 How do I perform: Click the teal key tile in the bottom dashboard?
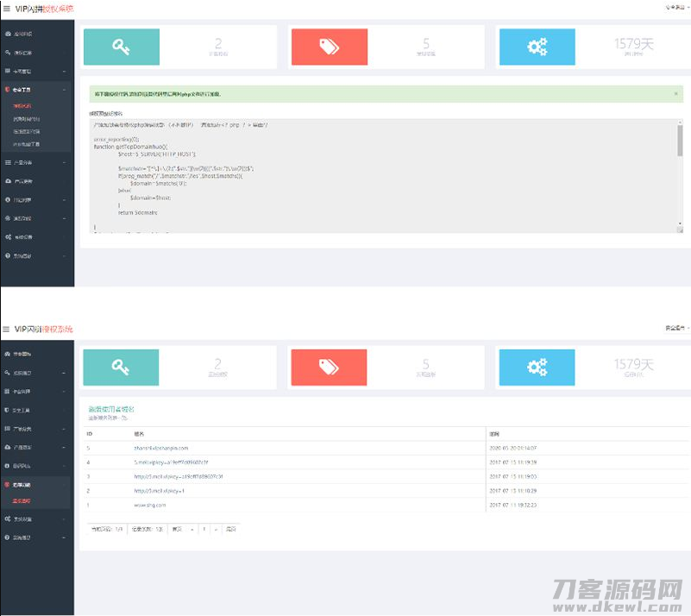121,368
